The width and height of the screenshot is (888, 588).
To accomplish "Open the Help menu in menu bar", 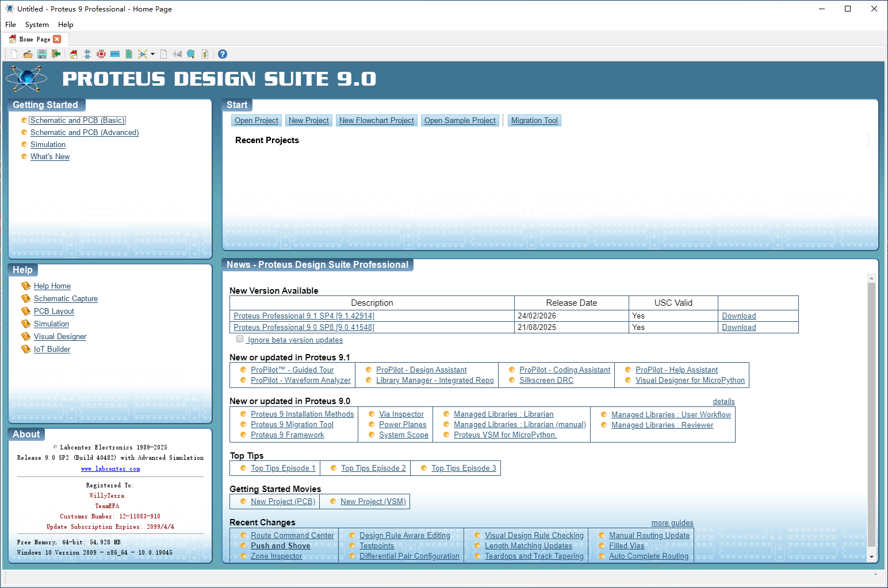I will pos(66,25).
